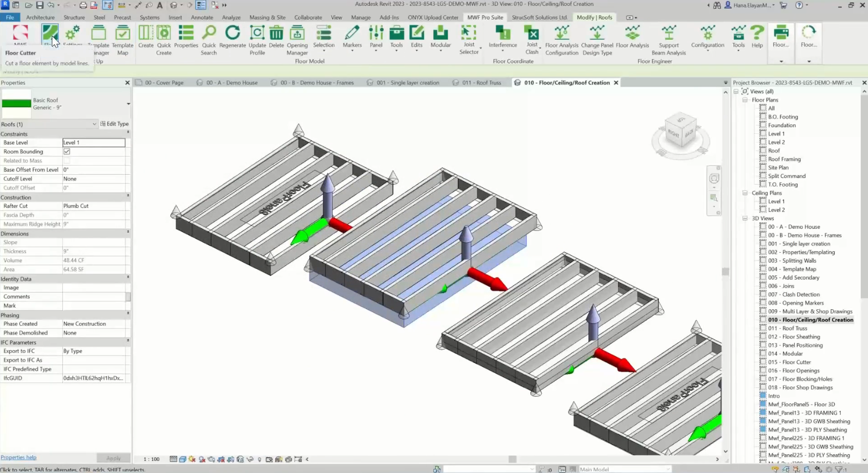Viewport: 868px width, 473px height.
Task: Open the Roofs type selector dropdown
Action: click(x=94, y=124)
